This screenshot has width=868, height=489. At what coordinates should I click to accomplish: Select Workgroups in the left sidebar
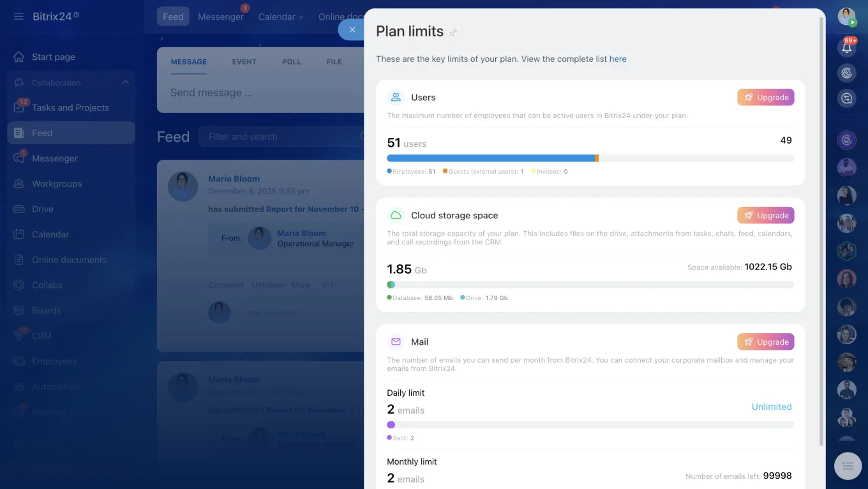tap(56, 183)
